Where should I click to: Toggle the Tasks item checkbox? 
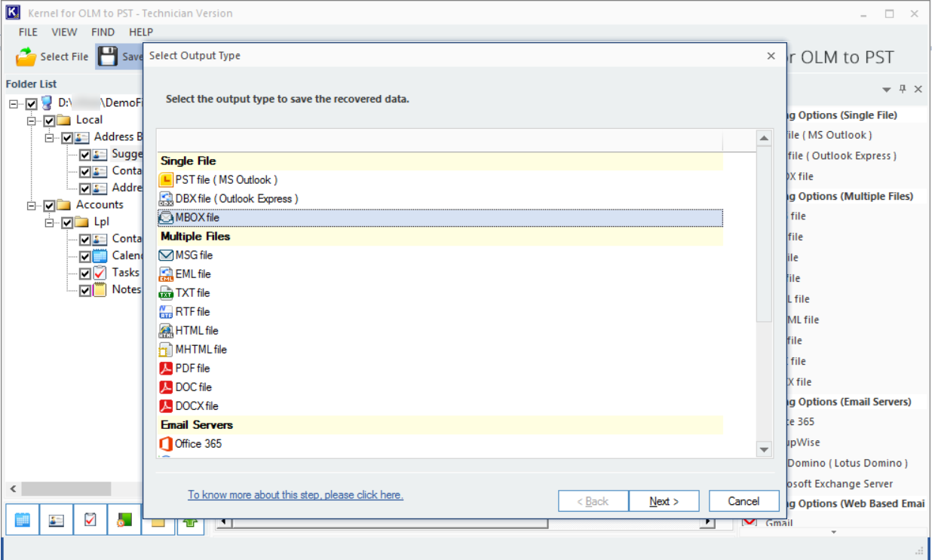(85, 274)
